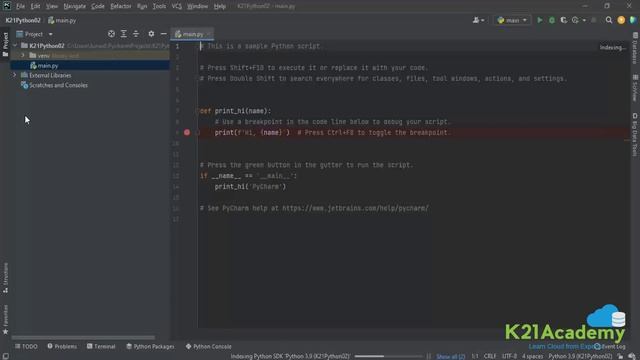Screen dimensions: 640x360
Task: Open the user account dropdown icon
Action: tap(478, 20)
